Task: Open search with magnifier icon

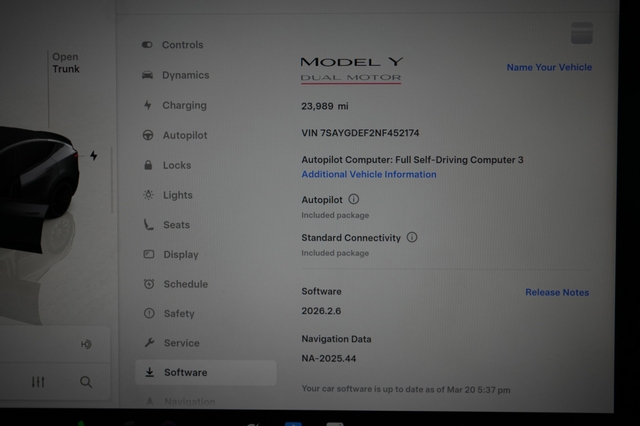Action: click(86, 382)
